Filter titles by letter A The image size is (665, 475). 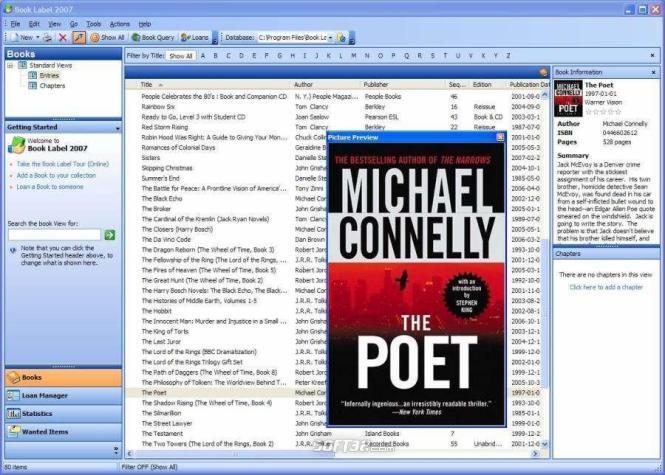point(203,56)
